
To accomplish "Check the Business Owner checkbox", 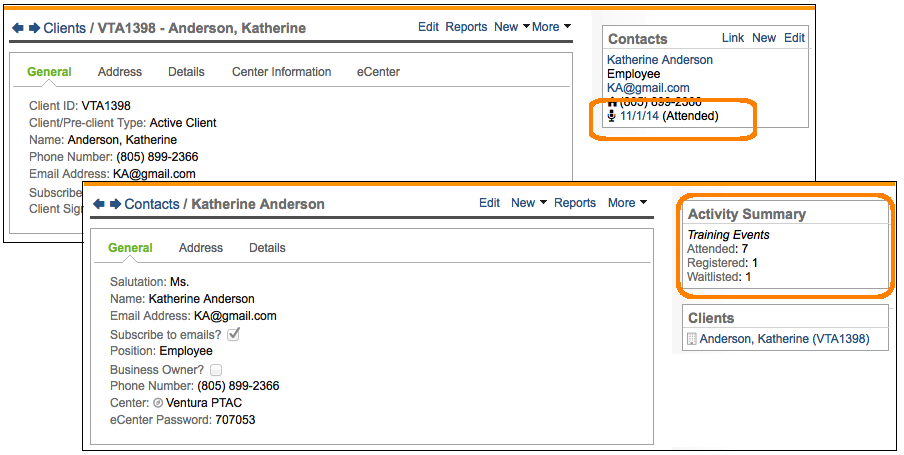I will pos(216,370).
